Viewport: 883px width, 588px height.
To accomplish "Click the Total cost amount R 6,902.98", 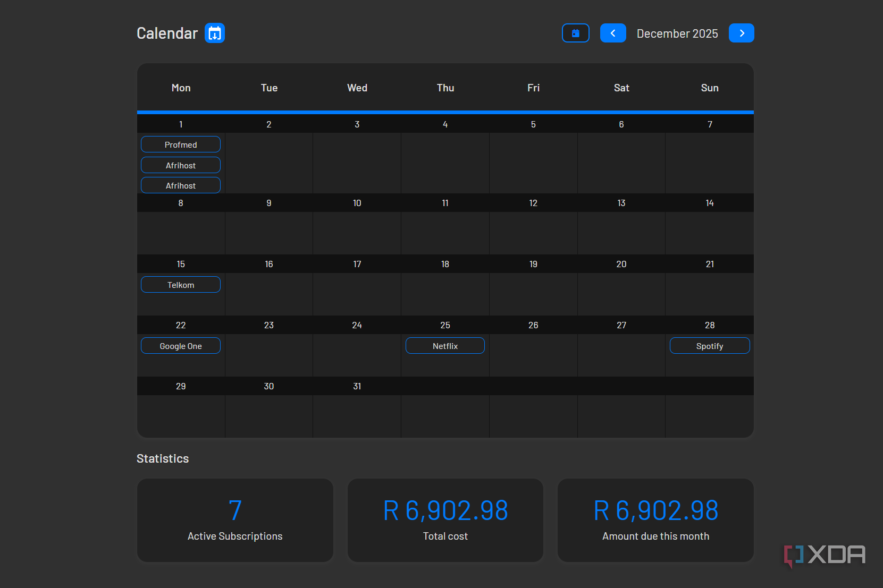I will (445, 510).
